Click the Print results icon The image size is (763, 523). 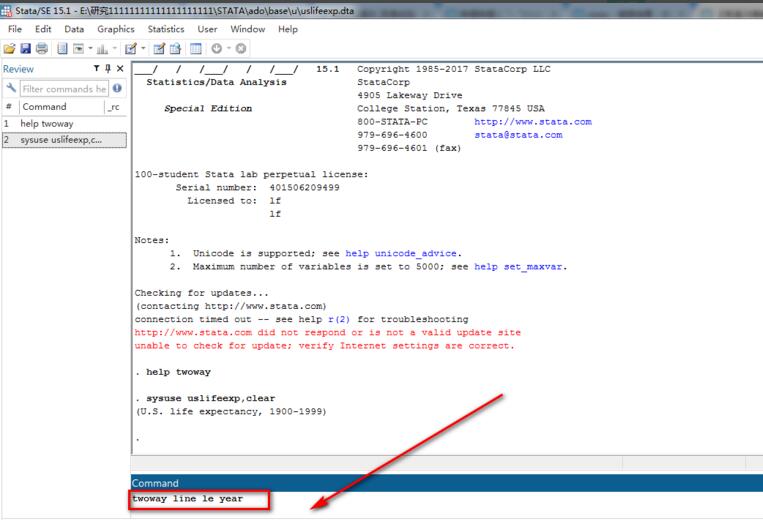point(42,48)
